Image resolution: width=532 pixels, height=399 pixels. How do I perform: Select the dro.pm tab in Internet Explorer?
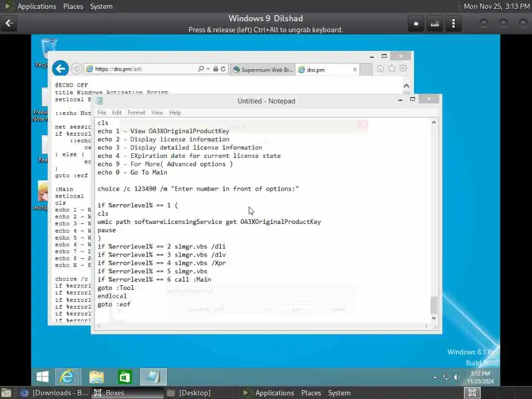[327, 70]
